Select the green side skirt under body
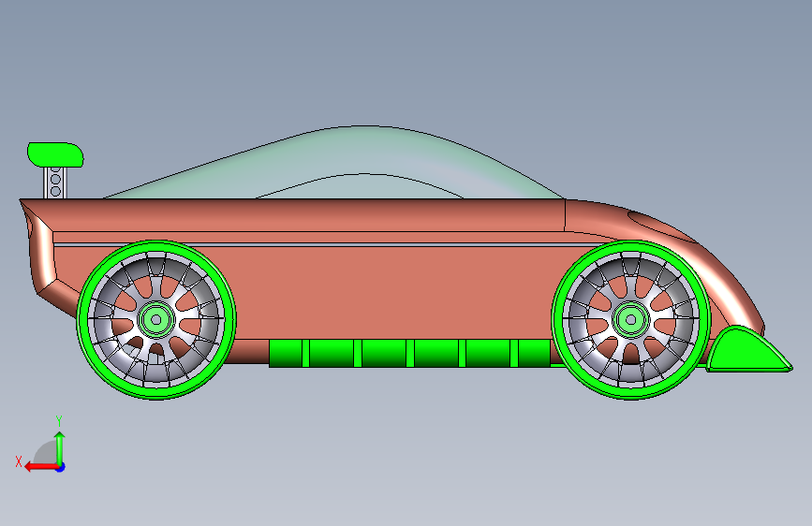This screenshot has width=812, height=526. click(409, 353)
